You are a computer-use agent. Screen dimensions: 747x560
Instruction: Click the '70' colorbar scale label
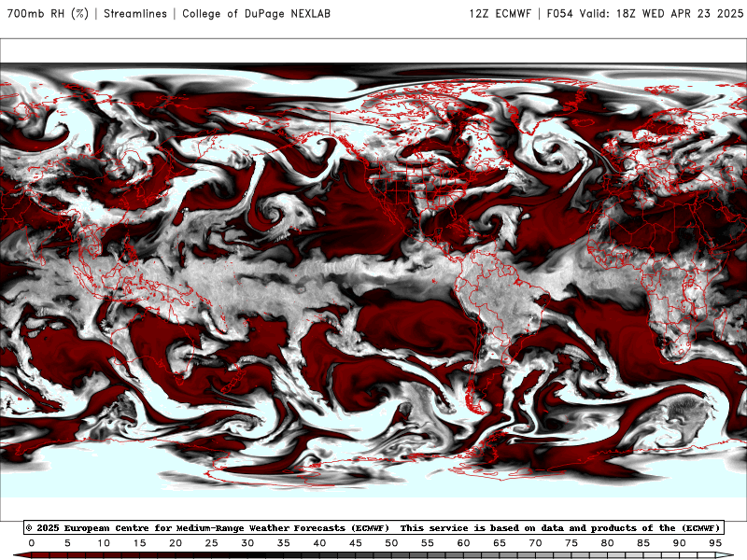535,543
